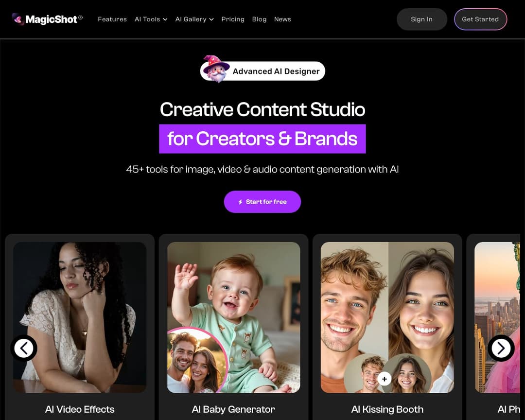The image size is (525, 420).
Task: Go to previous carousel slide arrow
Action: coord(24,349)
